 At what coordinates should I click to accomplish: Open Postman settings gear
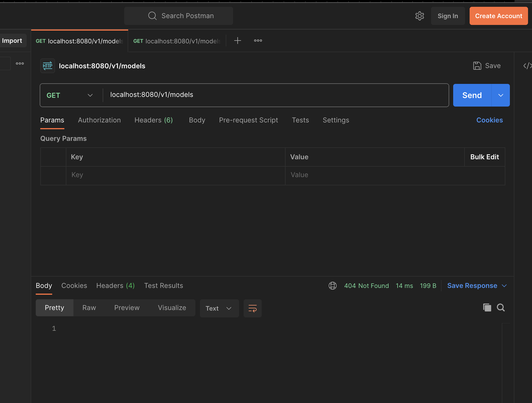tap(420, 16)
